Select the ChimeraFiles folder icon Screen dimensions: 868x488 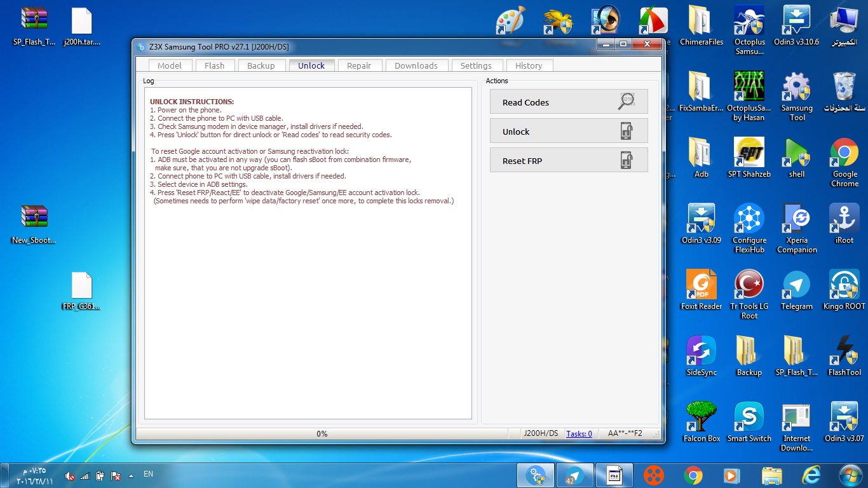(x=702, y=27)
